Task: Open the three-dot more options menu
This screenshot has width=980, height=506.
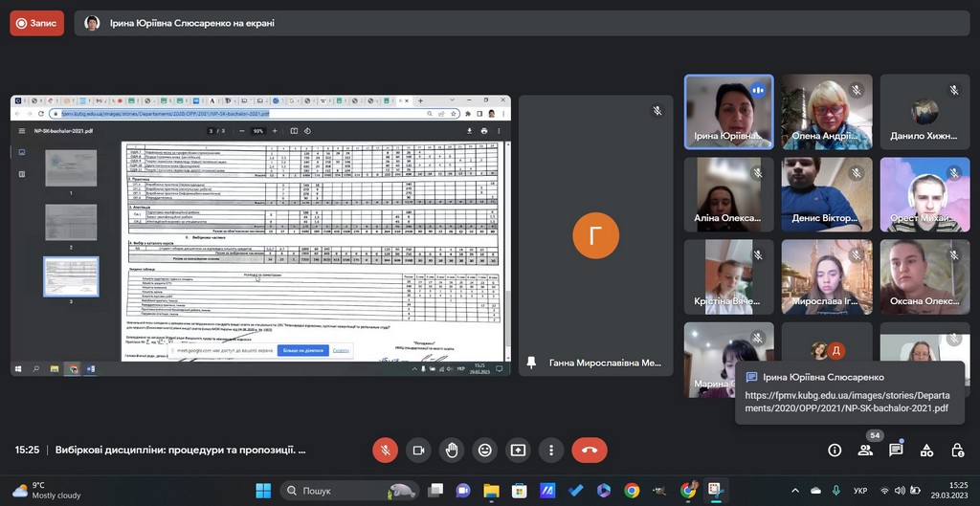Action: point(551,450)
